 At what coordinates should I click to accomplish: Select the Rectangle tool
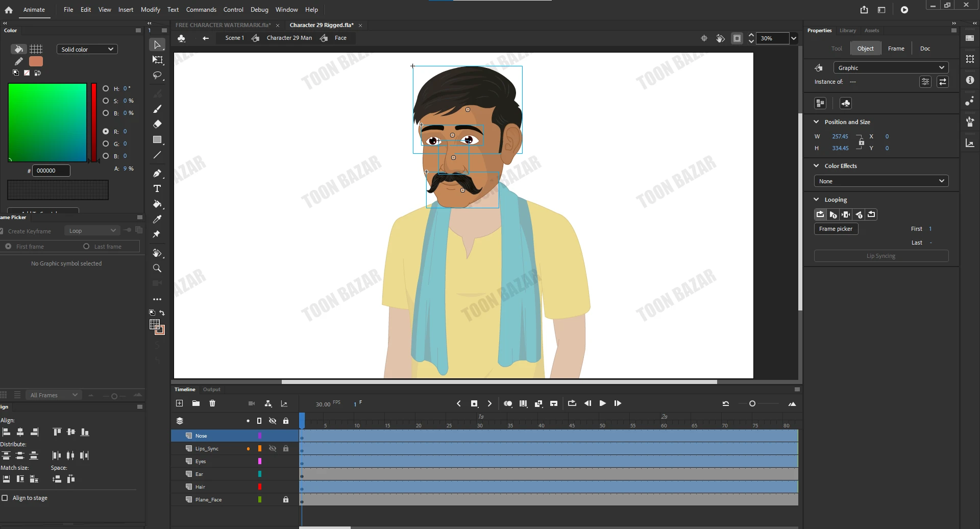point(157,139)
